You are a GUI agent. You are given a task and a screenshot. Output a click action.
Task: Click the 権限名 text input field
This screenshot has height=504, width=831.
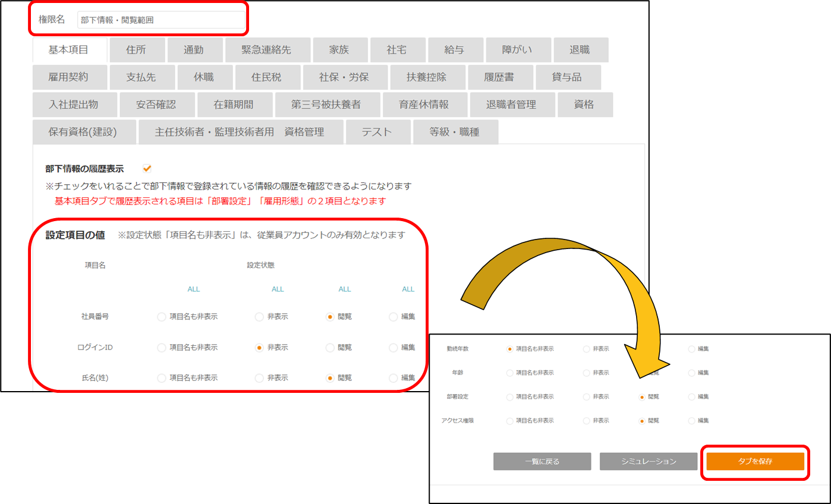coord(160,20)
